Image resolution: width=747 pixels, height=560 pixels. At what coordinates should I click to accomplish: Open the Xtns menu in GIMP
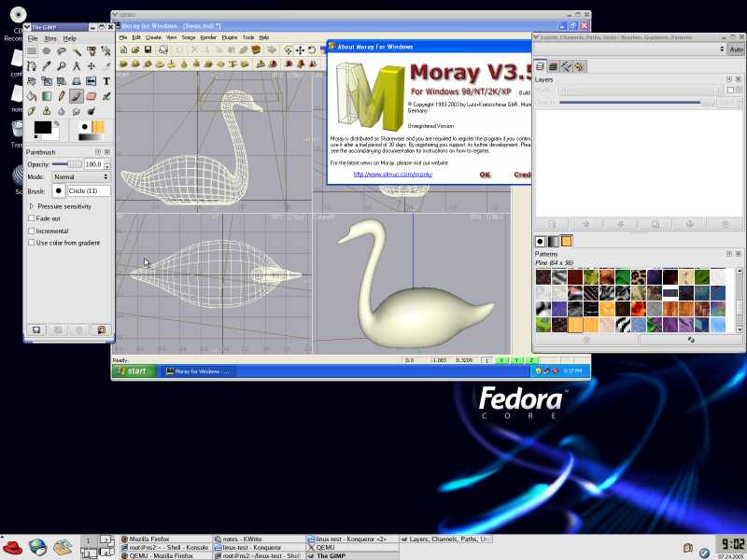pyautogui.click(x=50, y=38)
